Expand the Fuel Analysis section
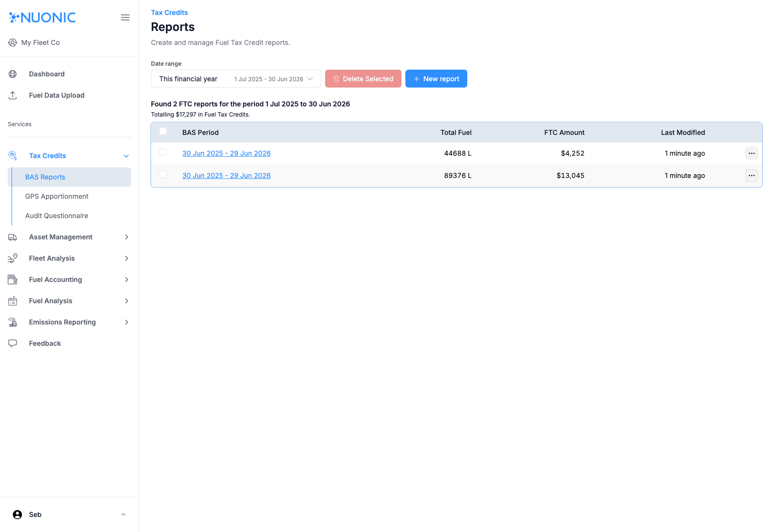The width and height of the screenshot is (774, 532). (126, 301)
